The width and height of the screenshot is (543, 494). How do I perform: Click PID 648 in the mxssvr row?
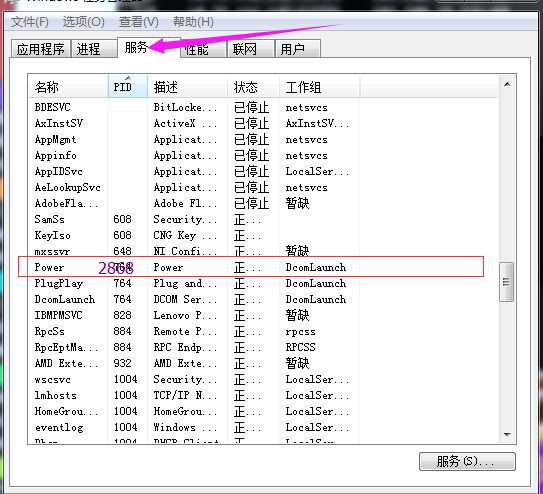123,251
